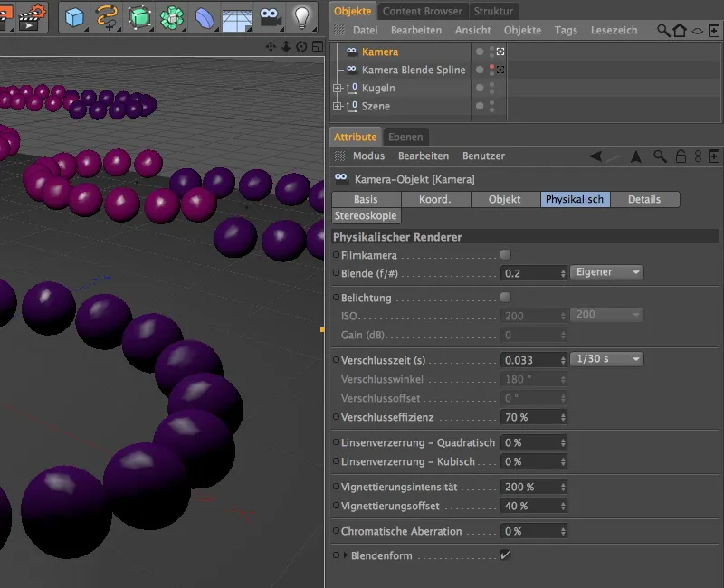The image size is (724, 588).
Task: Expand the Szene group in object tree
Action: point(337,106)
